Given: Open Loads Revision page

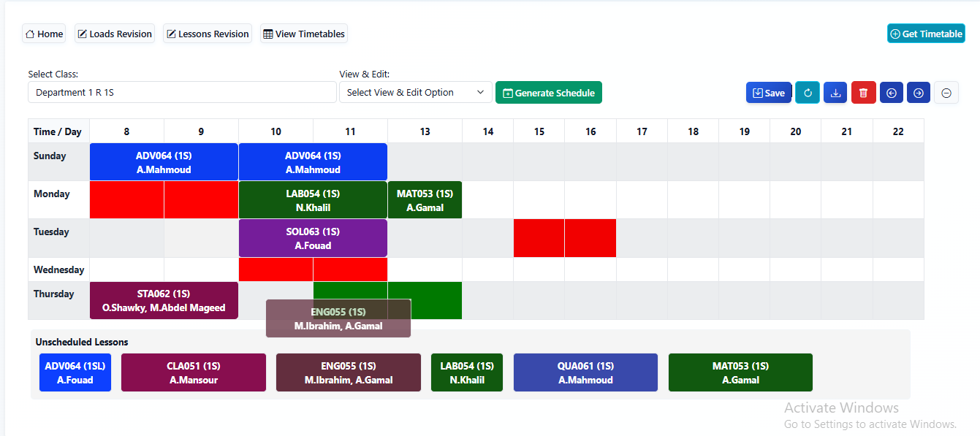Looking at the screenshot, I should tap(115, 34).
